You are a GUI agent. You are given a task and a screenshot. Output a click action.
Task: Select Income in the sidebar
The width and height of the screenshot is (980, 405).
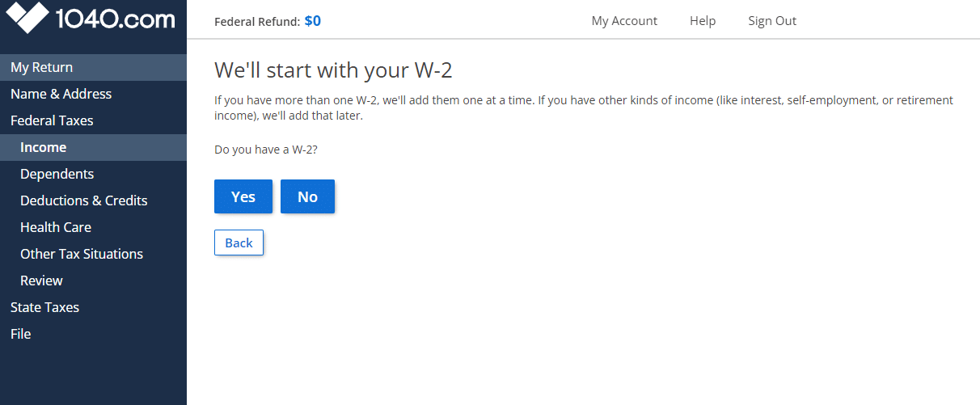tap(43, 147)
